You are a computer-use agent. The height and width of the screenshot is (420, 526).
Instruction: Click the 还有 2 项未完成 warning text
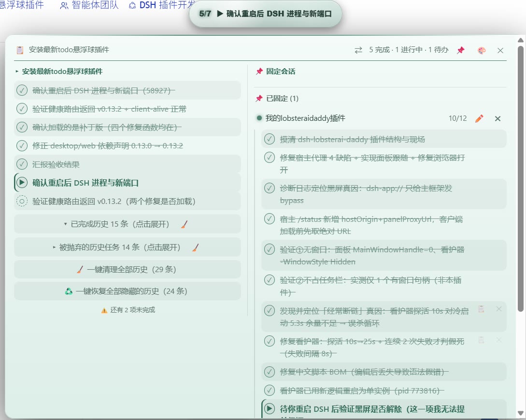pyautogui.click(x=132, y=310)
